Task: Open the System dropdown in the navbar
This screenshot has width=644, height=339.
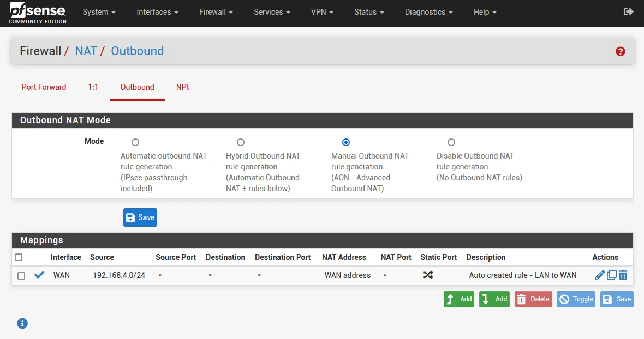Action: point(99,12)
